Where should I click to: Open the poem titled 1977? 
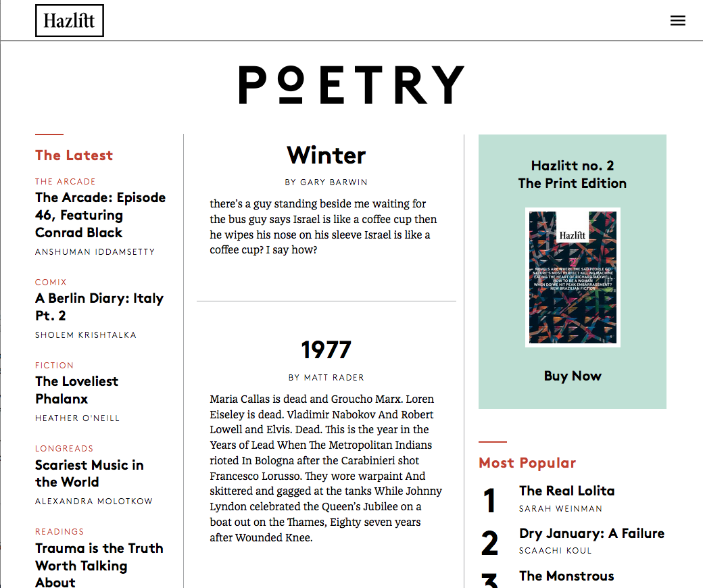point(326,350)
